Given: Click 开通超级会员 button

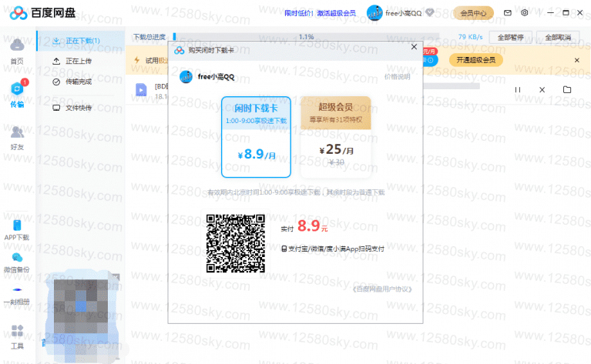Looking at the screenshot, I should coord(475,60).
